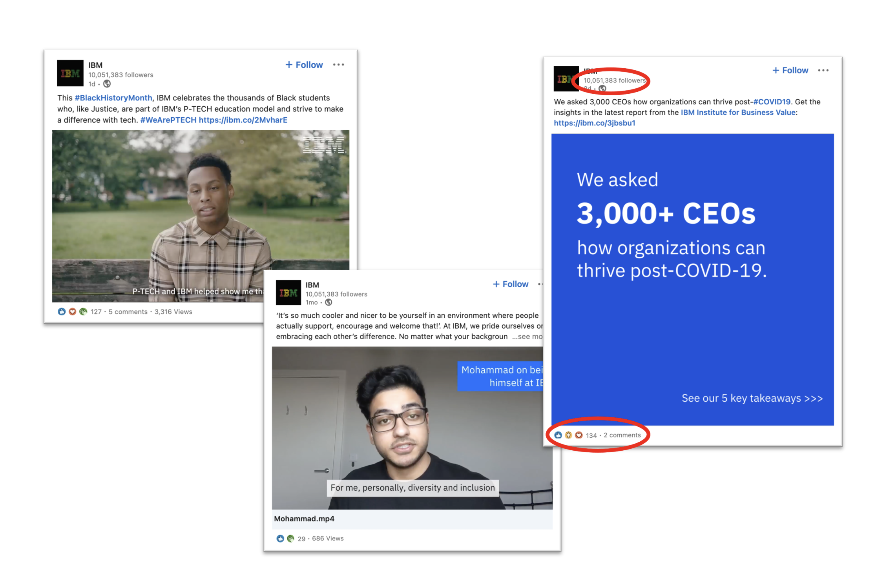Click IBM logo in Mohammad video post
The height and width of the screenshot is (588, 876).
point(288,293)
